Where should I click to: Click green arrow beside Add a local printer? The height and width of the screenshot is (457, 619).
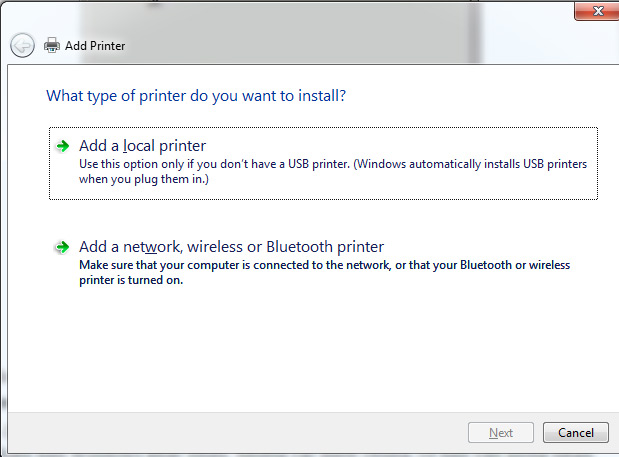point(62,146)
